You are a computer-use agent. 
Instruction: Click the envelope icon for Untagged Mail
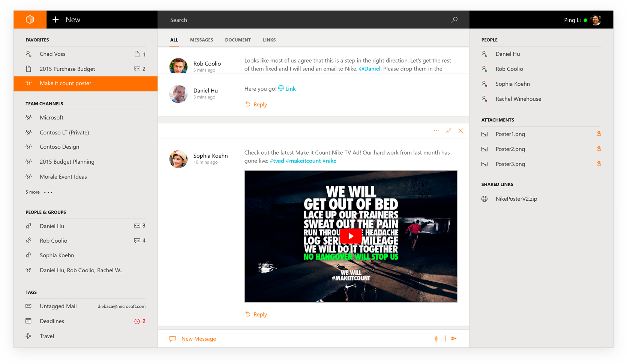28,306
